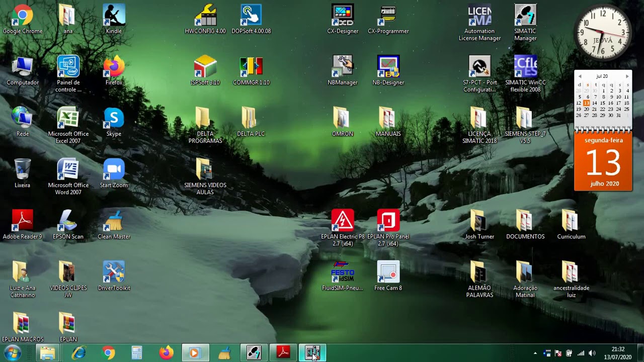Image resolution: width=644 pixels, height=362 pixels.
Task: Open S7-PCT Port Configuration shortcut
Action: pyautogui.click(x=479, y=74)
